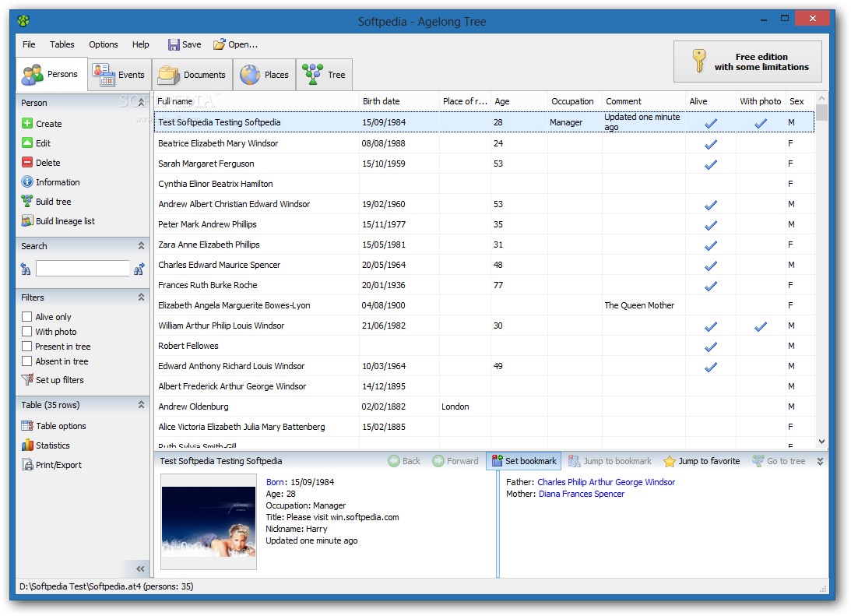Open the File menu
This screenshot has height=616, width=851.
(x=29, y=44)
